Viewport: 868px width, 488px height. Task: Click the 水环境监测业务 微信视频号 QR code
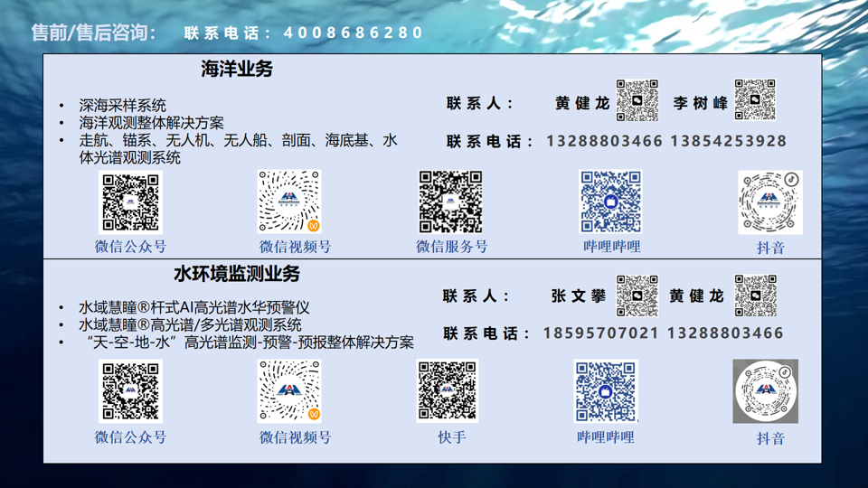289,391
